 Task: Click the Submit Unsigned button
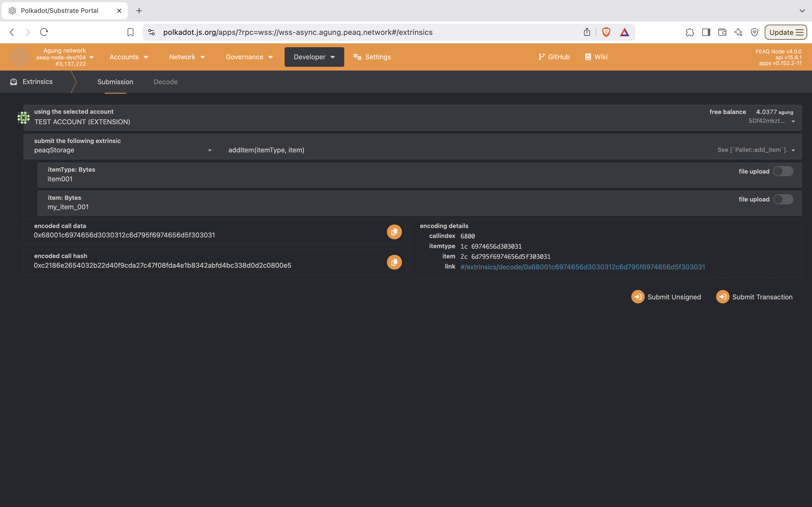tap(666, 297)
